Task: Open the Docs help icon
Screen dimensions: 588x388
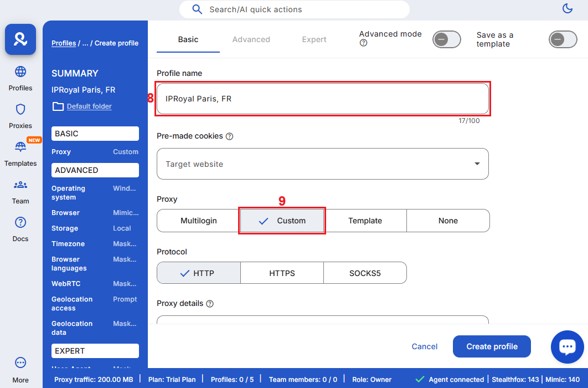Action: click(20, 223)
